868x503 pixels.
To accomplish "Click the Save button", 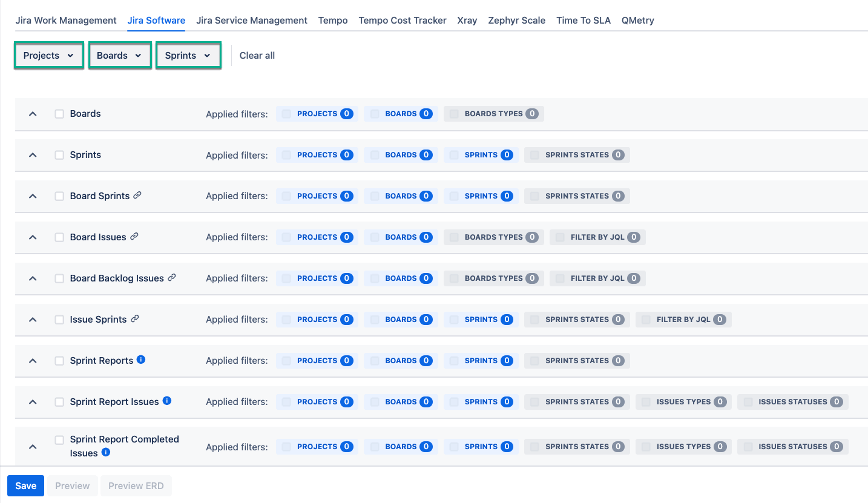I will tap(25, 485).
